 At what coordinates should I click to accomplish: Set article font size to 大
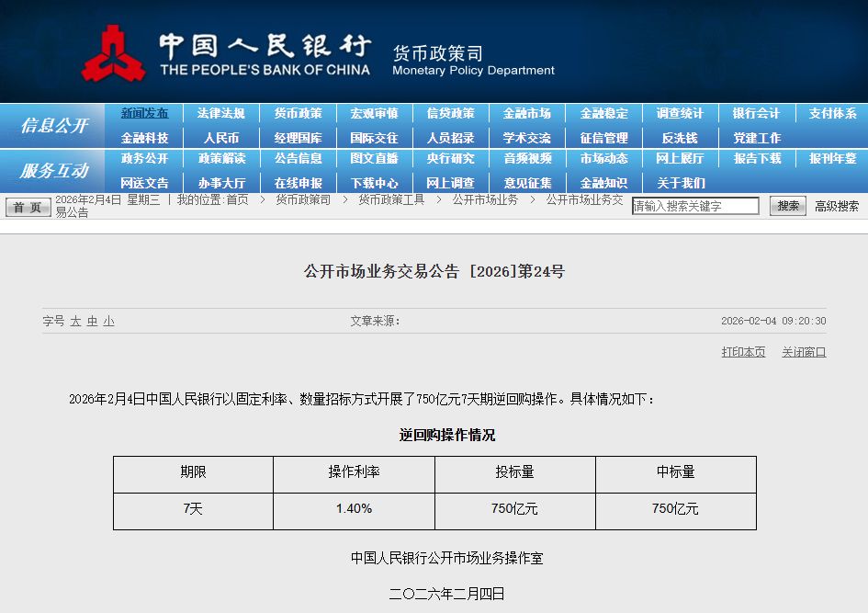74,321
